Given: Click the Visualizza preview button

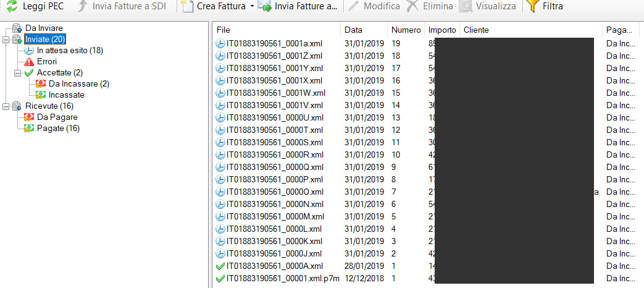Looking at the screenshot, I should 488,6.
